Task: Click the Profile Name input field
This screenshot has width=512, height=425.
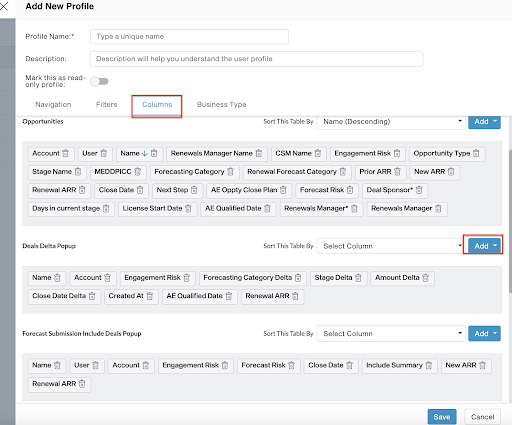Action: click(x=189, y=37)
